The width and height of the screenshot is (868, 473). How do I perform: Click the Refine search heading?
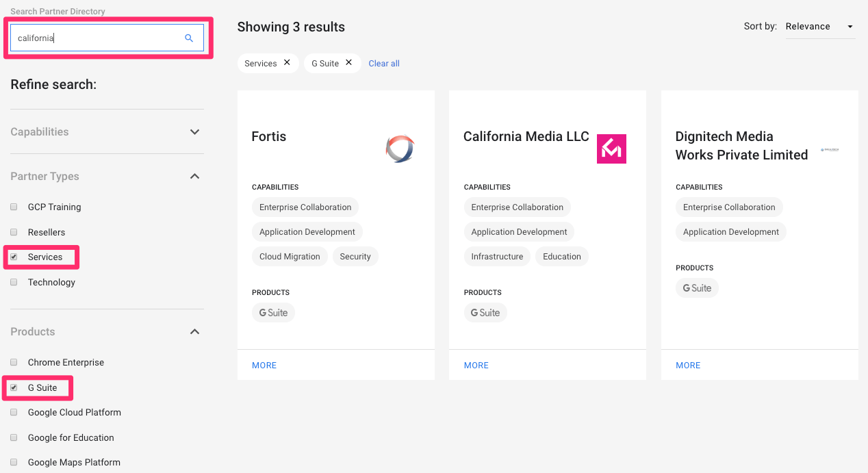53,85
